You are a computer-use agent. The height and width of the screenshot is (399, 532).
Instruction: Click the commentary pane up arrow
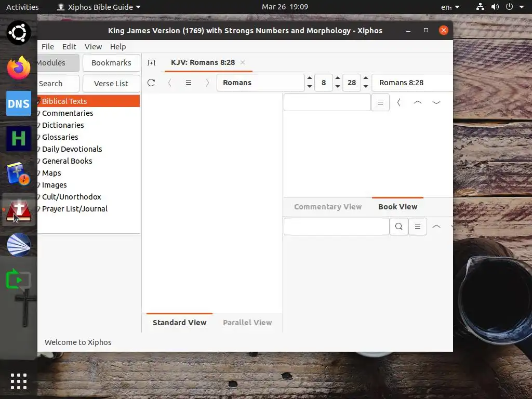point(418,102)
